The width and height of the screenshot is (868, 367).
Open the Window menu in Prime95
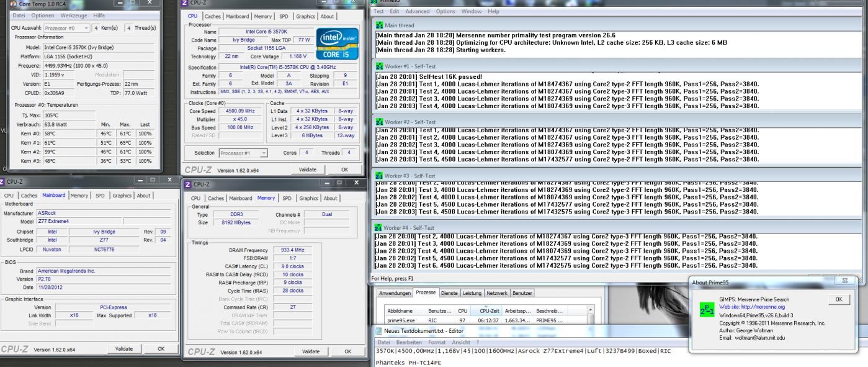tap(472, 11)
